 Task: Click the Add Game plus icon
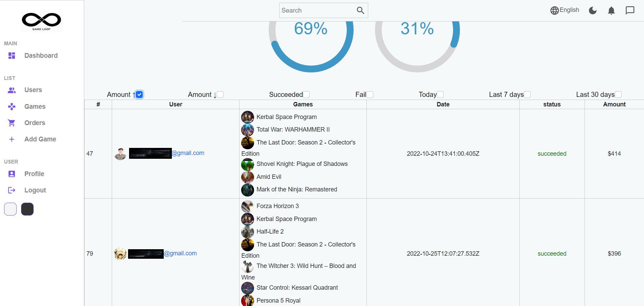[x=12, y=139]
